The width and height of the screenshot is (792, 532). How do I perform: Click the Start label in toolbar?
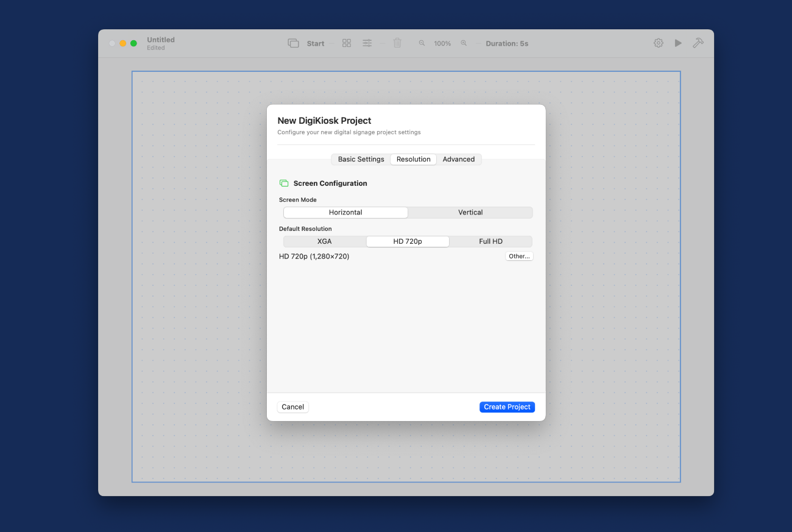(316, 44)
